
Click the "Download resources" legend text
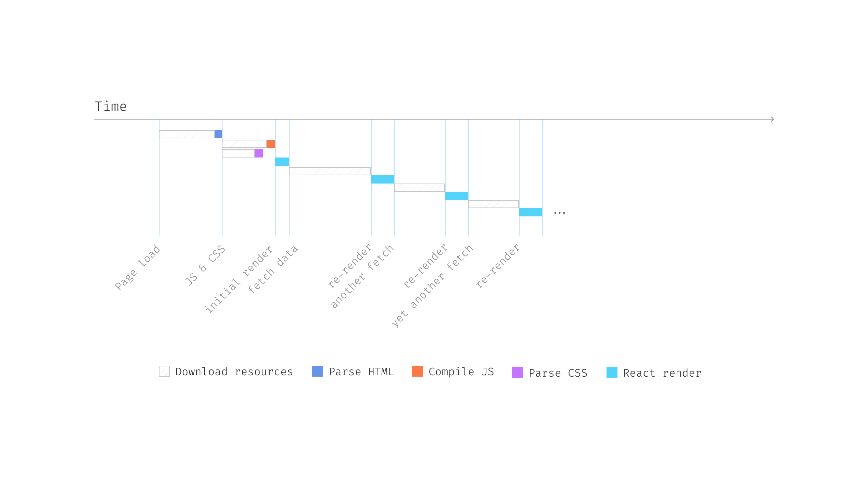(x=234, y=372)
